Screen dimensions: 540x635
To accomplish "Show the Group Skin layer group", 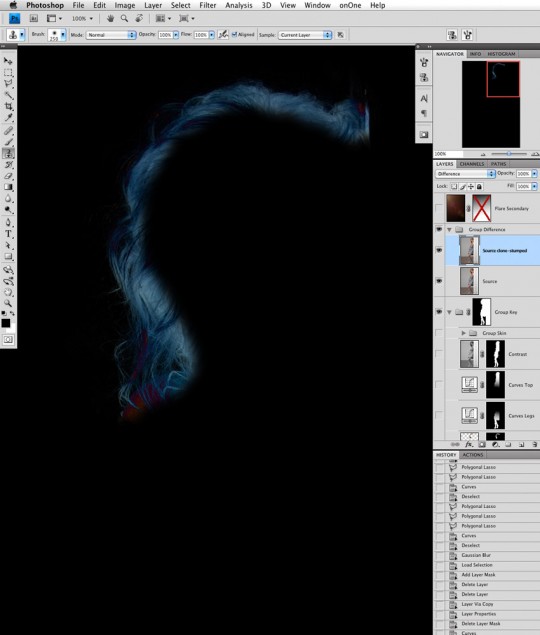I will [439, 333].
